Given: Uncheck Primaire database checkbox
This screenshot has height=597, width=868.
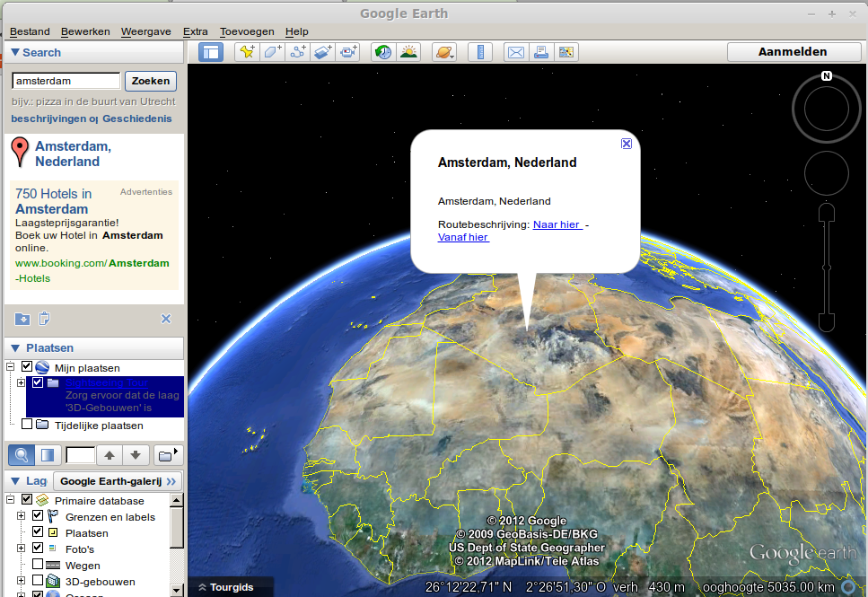Looking at the screenshot, I should (27, 499).
